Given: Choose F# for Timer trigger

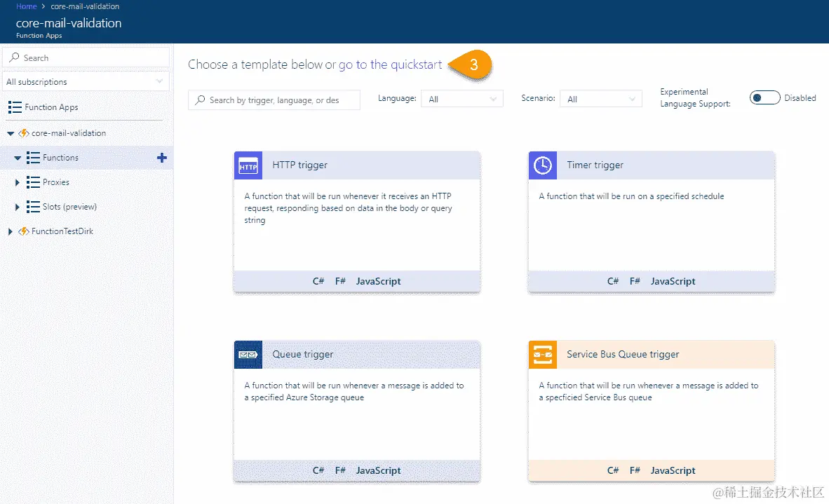Looking at the screenshot, I should pos(635,281).
